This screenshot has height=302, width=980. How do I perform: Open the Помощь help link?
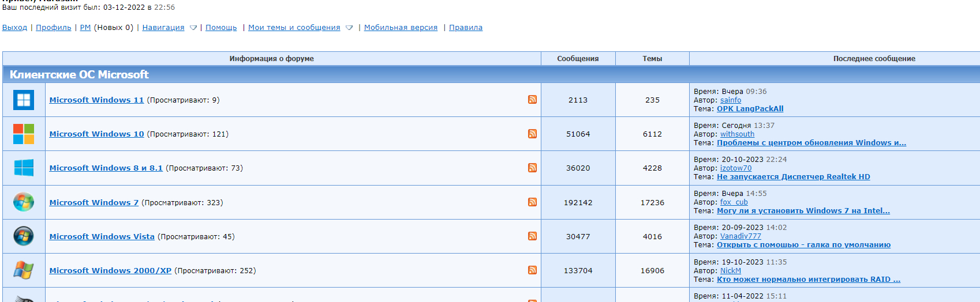[221, 27]
